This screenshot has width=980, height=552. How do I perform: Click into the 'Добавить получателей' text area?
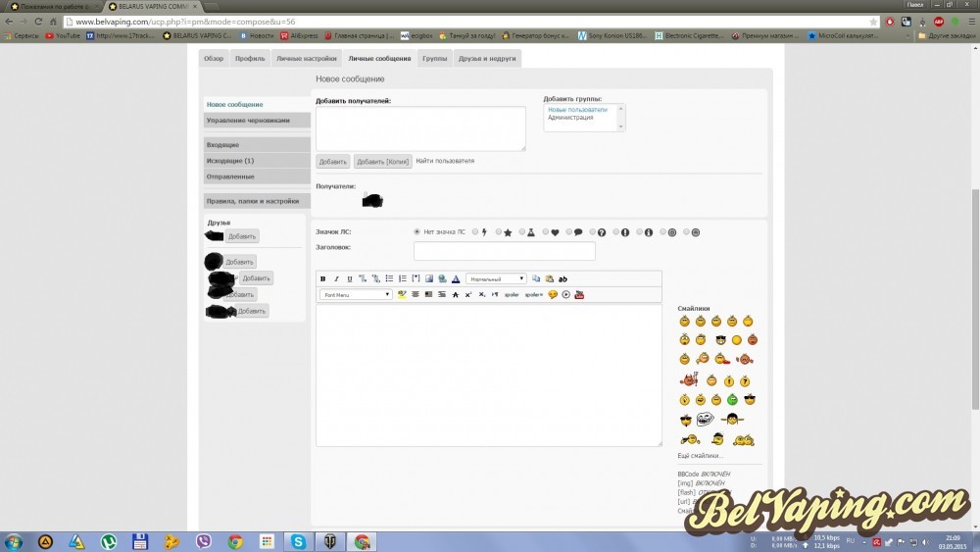(420, 128)
